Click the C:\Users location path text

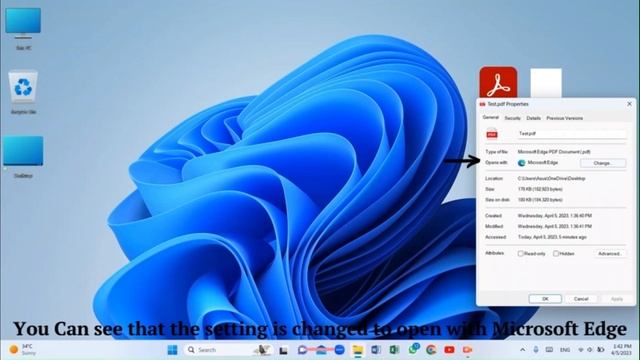point(551,178)
